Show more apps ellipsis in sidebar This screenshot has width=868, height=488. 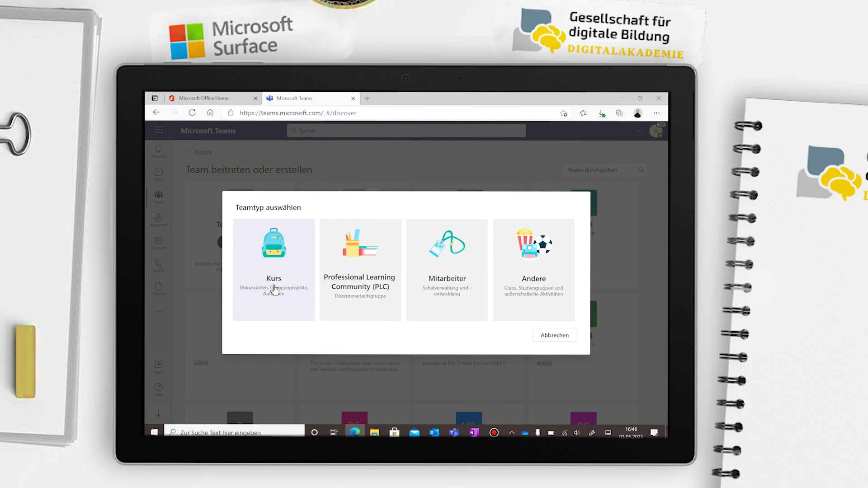coord(159,312)
